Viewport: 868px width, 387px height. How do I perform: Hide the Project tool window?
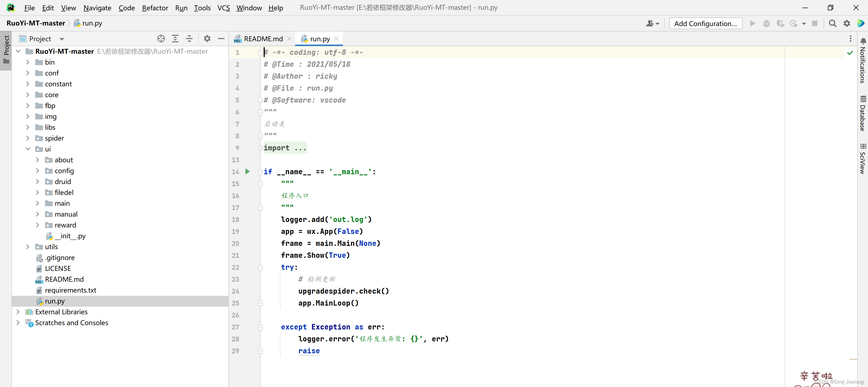click(221, 39)
